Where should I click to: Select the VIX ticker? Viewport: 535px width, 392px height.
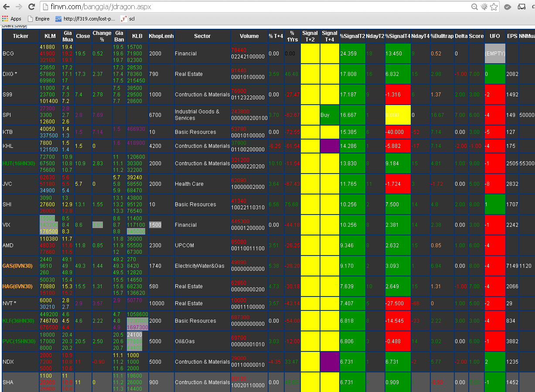point(7,225)
